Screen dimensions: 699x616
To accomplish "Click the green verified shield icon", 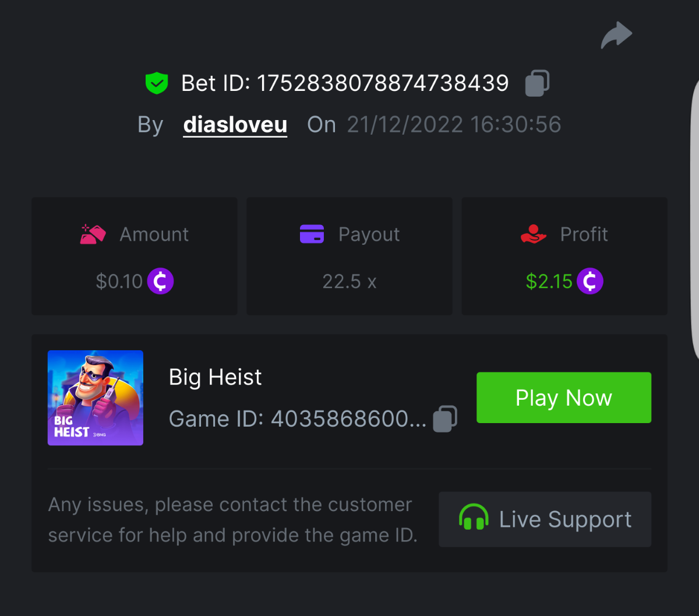I will pos(156,83).
